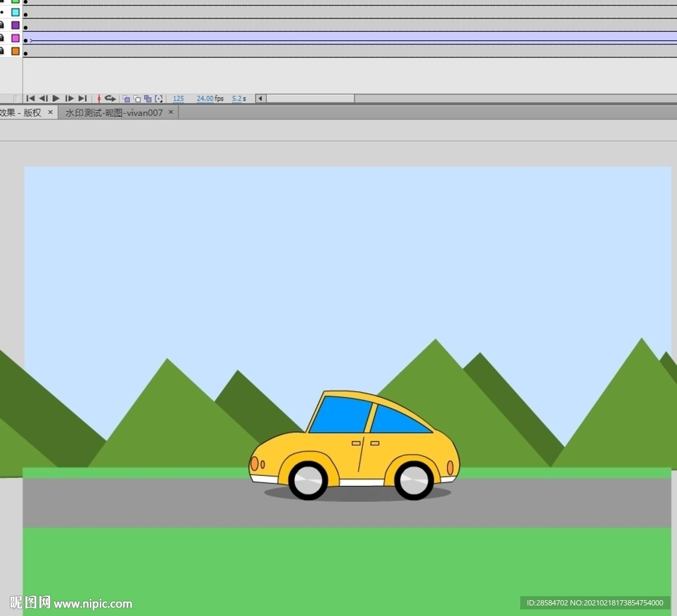This screenshot has width=677, height=616.
Task: Enable Onion Skin Outlines icon
Action: tap(137, 98)
